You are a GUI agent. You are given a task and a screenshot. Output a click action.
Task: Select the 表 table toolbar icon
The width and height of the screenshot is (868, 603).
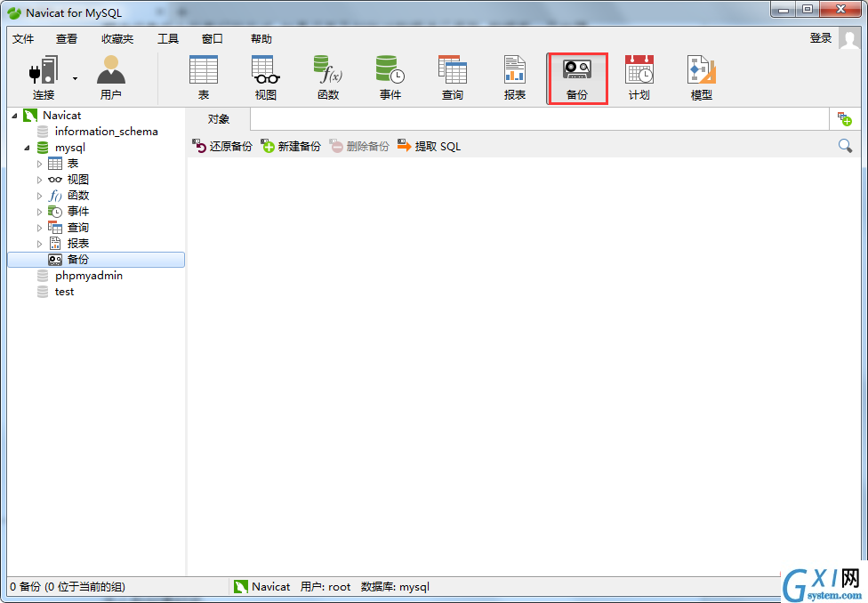tap(204, 77)
